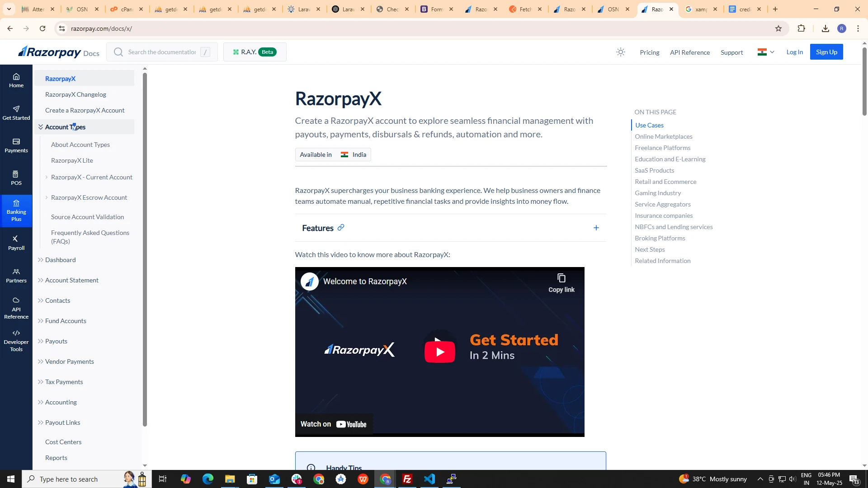Open the Payments sidebar section

click(16, 145)
